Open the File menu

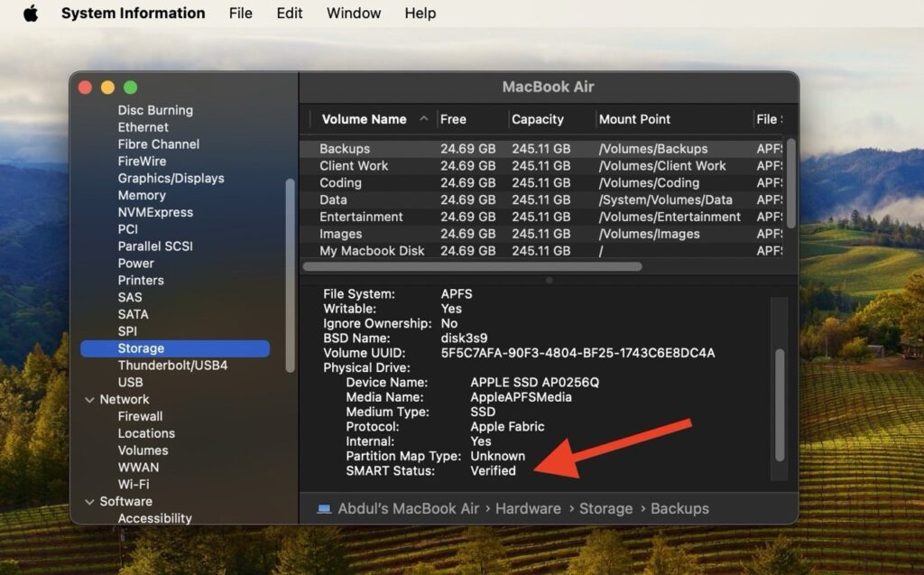point(240,13)
